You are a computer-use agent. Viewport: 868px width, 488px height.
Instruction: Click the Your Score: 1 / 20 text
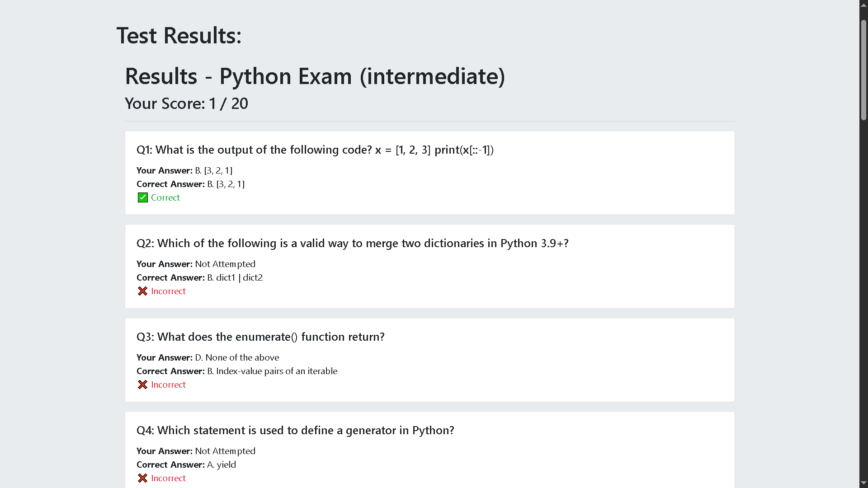pos(186,103)
